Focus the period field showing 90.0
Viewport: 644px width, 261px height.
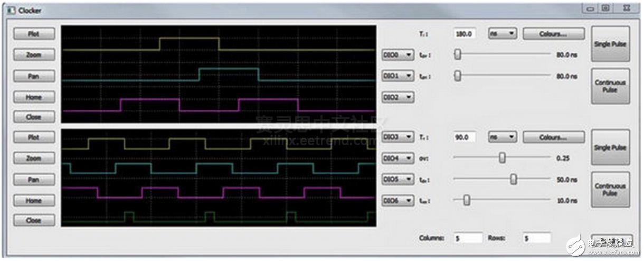465,137
